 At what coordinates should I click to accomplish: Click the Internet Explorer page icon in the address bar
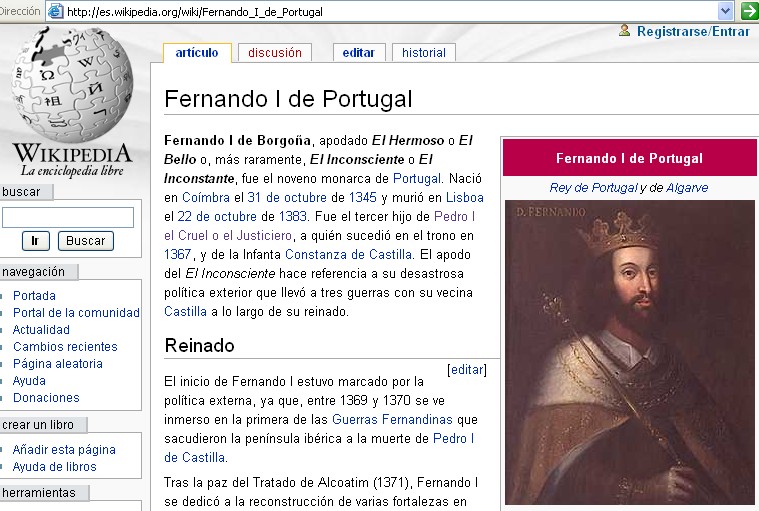coord(56,11)
